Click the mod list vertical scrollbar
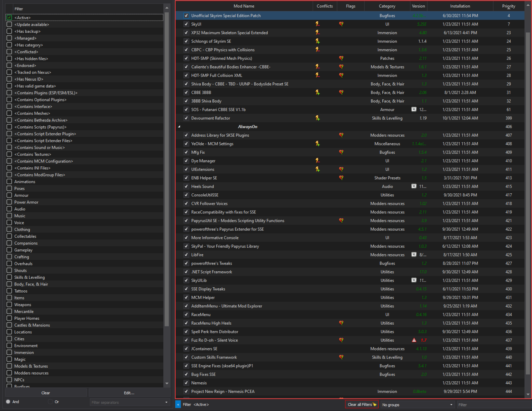 pyautogui.click(x=528, y=204)
